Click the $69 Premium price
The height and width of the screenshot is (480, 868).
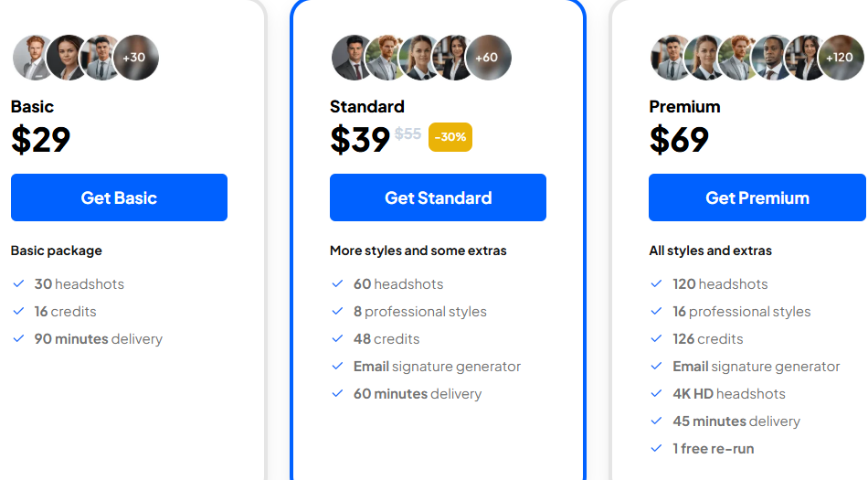pos(679,139)
